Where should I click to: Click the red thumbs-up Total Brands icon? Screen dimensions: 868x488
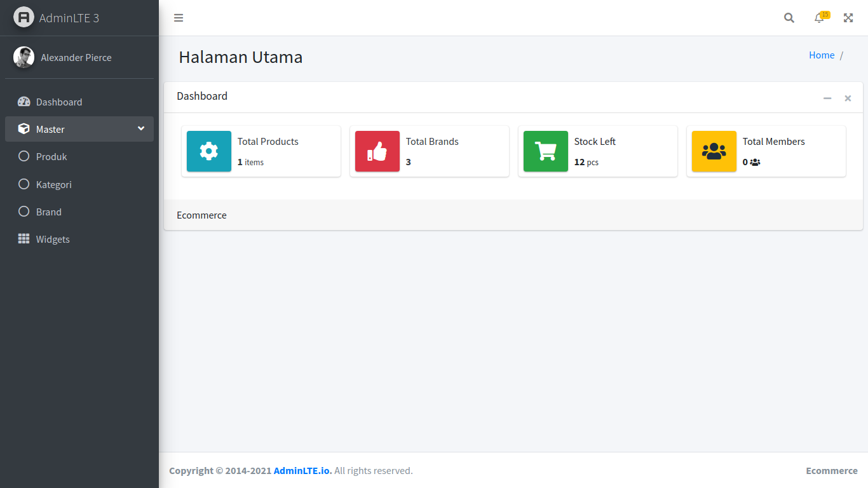[377, 151]
